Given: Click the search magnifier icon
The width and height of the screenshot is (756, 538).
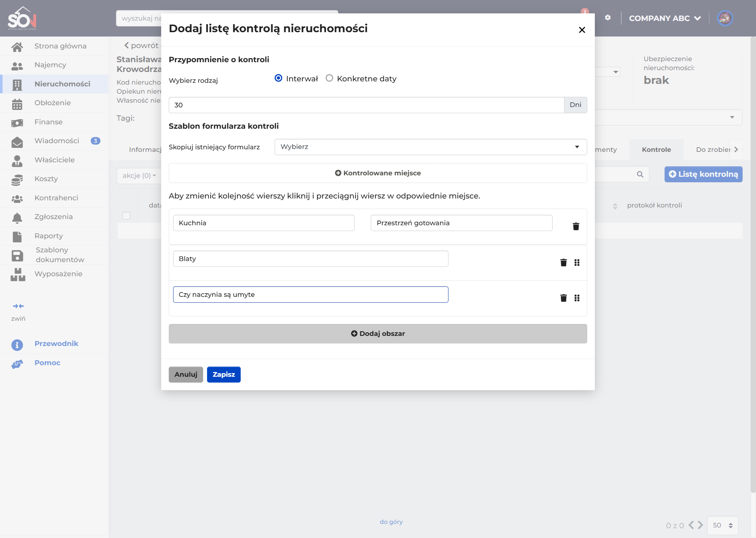Looking at the screenshot, I should [640, 174].
